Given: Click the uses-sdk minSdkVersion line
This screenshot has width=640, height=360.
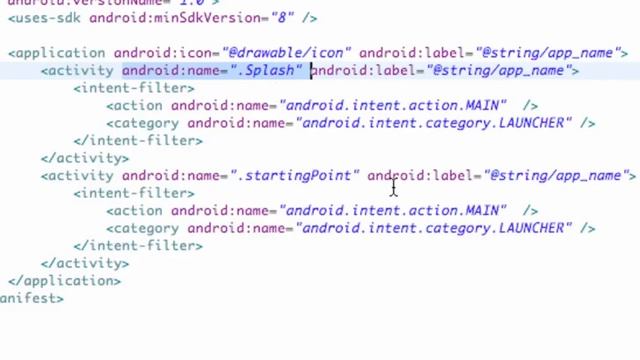Looking at the screenshot, I should click(162, 18).
